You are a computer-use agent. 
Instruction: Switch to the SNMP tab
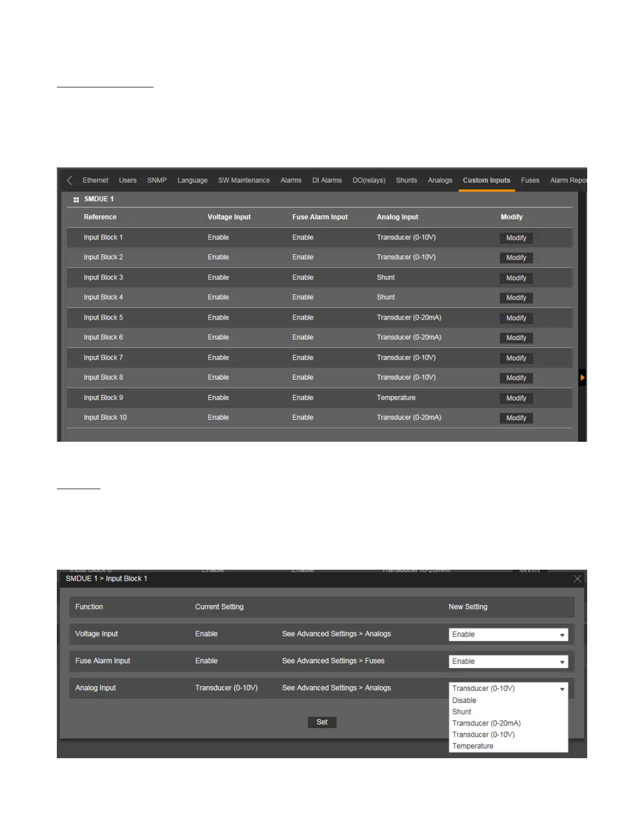point(157,180)
